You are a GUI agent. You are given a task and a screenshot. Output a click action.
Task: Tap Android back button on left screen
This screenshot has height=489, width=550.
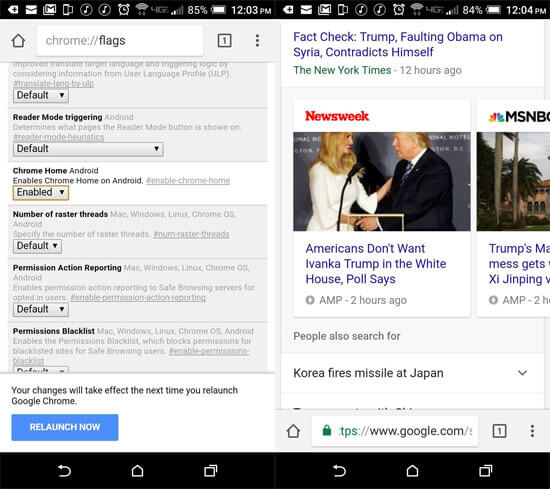click(64, 471)
